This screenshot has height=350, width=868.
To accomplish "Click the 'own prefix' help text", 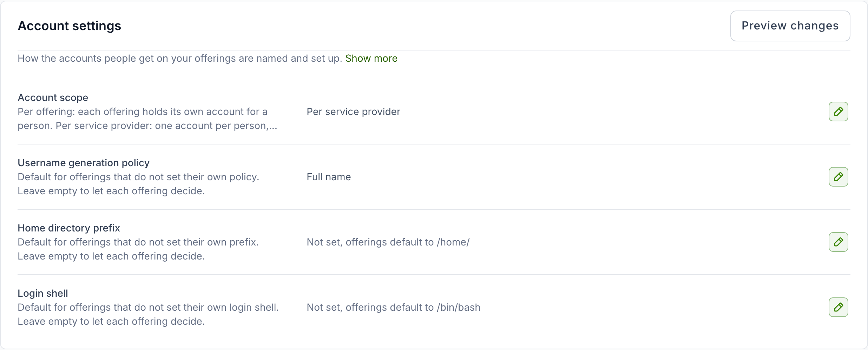I will pos(138,249).
